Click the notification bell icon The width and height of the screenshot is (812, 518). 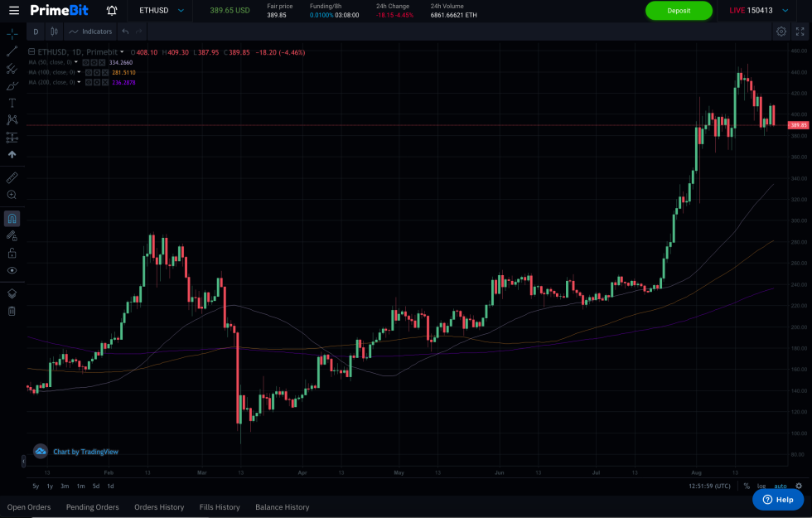pos(111,11)
